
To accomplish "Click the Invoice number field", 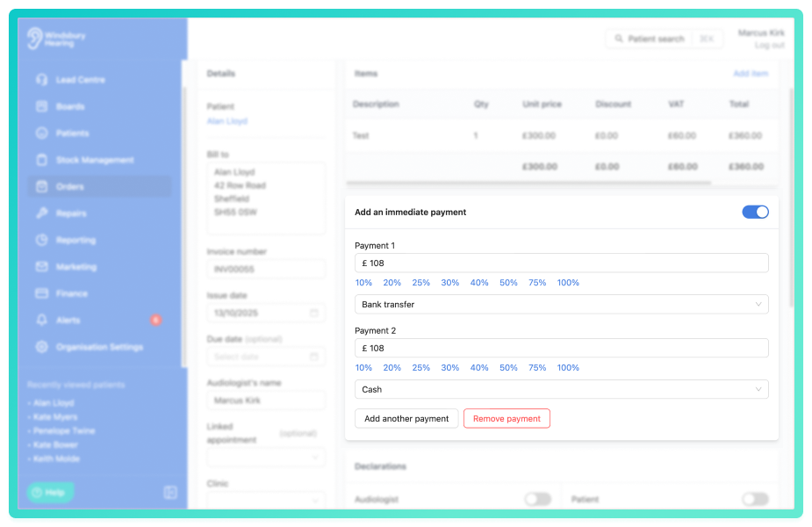I will (x=266, y=269).
